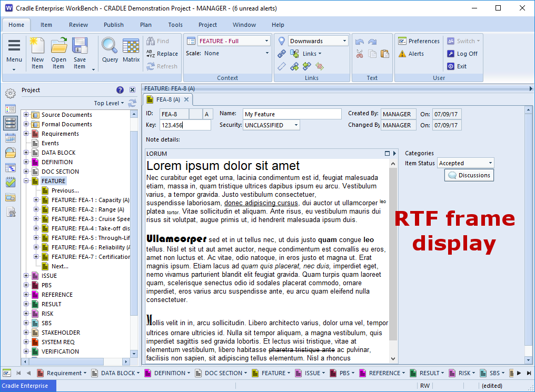Click Log Off
535x392 pixels.
click(x=462, y=54)
